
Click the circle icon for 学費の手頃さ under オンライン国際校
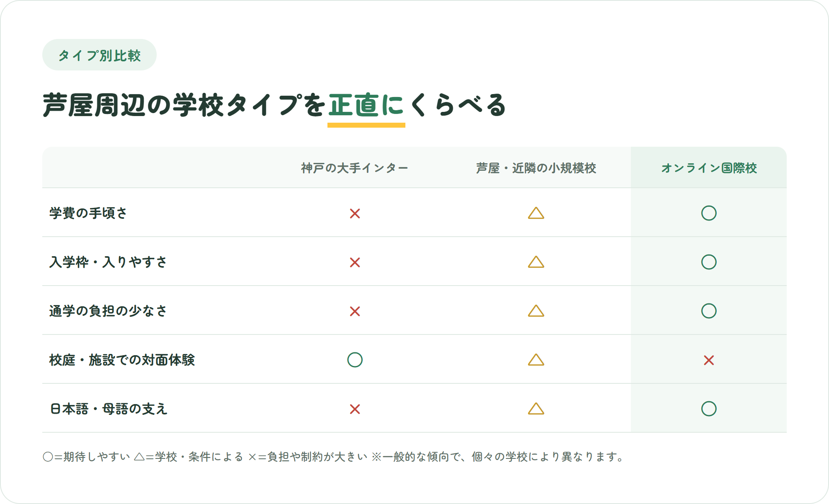[x=709, y=213]
